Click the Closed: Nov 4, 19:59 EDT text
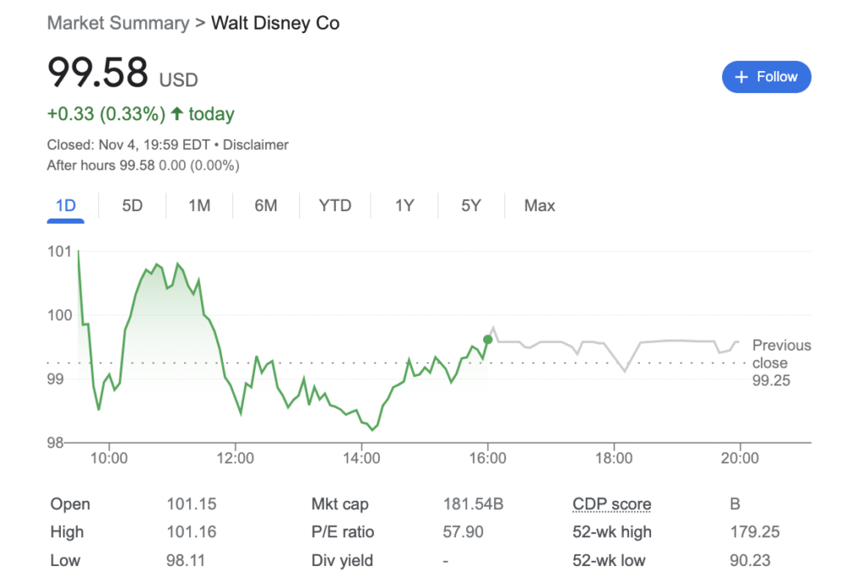This screenshot has width=868, height=588. (129, 145)
